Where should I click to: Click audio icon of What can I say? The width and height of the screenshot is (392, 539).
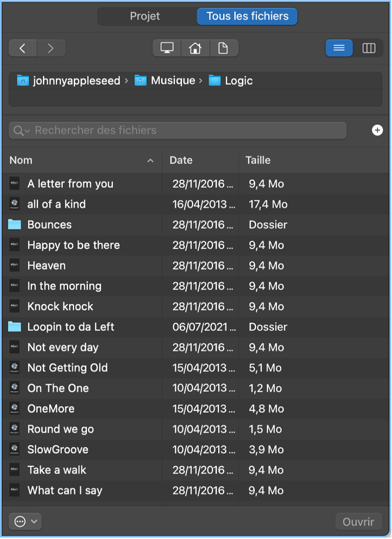pos(15,490)
